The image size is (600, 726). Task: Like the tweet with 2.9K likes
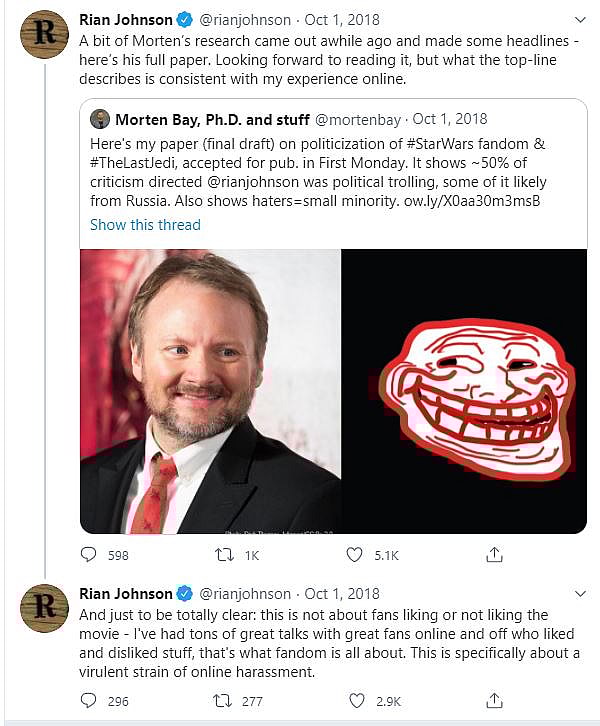[356, 701]
